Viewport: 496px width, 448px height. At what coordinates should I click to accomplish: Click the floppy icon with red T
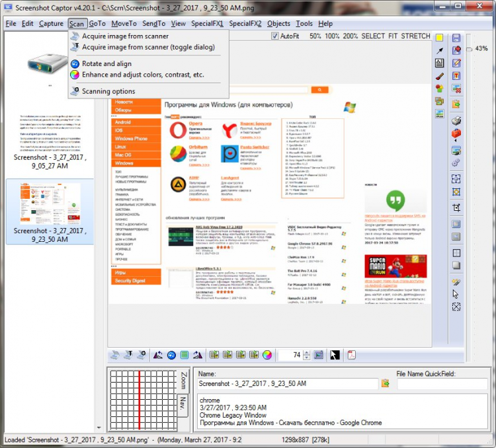[456, 76]
